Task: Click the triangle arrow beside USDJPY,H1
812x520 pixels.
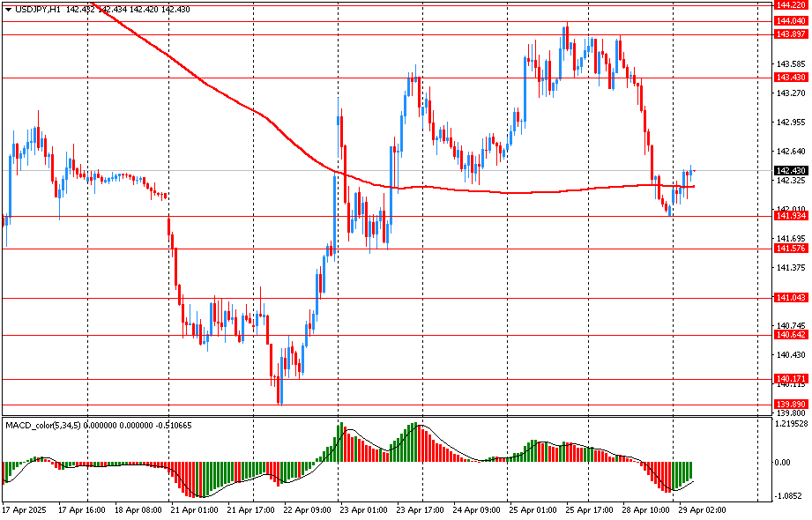Action: coord(8,9)
